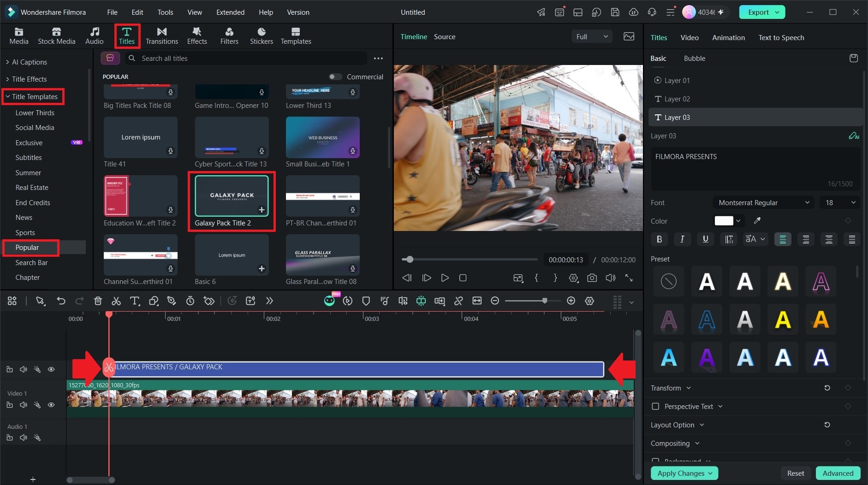Enable Perspective Text checkbox
This screenshot has height=485, width=868.
coord(655,407)
